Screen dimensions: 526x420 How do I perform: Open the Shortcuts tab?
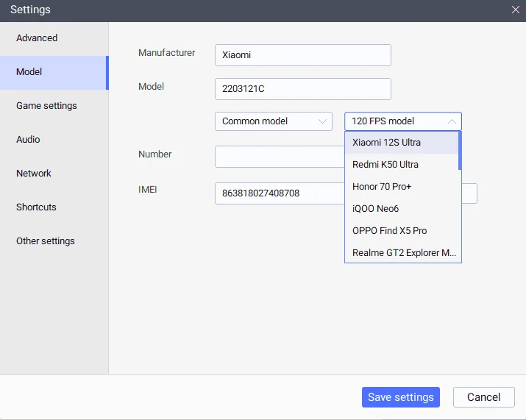pos(54,207)
